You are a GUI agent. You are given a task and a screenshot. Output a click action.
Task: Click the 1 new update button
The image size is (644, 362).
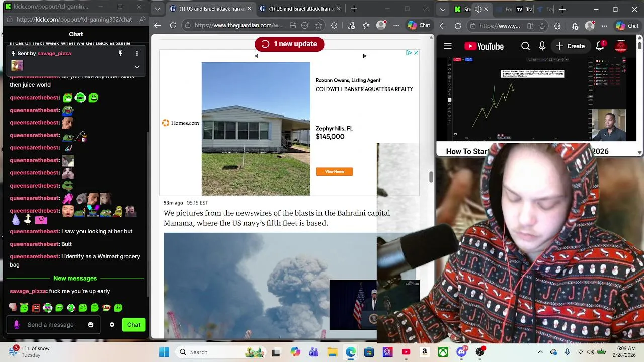[289, 44]
